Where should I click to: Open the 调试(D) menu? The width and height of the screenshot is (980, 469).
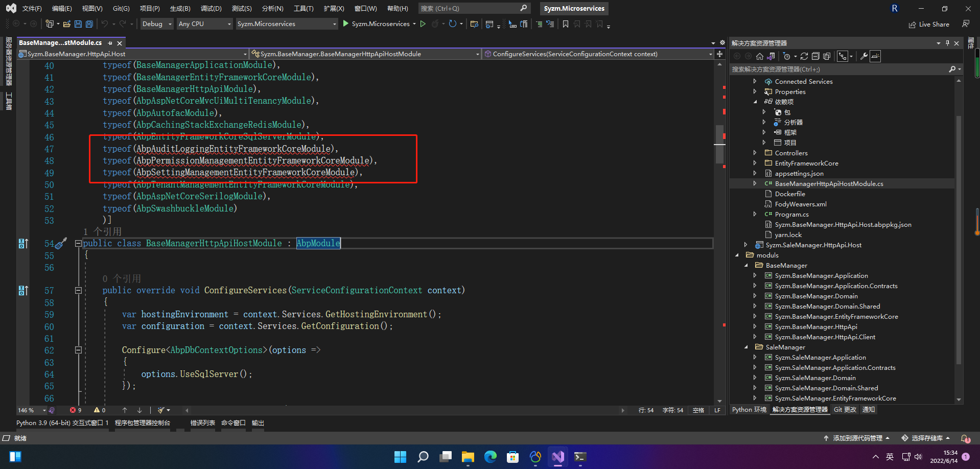click(x=211, y=9)
